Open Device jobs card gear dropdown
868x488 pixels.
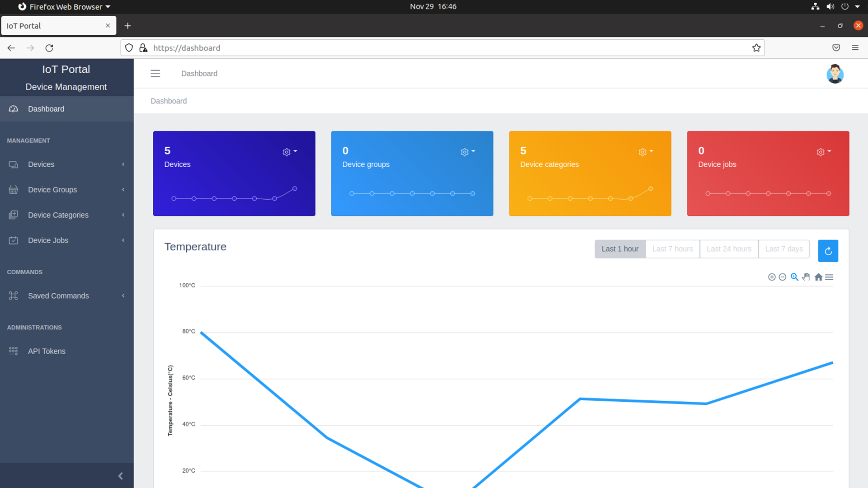point(823,152)
